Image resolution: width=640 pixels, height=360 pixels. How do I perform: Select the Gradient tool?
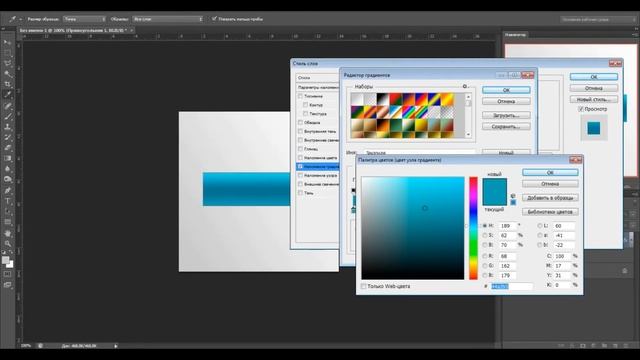[7, 158]
